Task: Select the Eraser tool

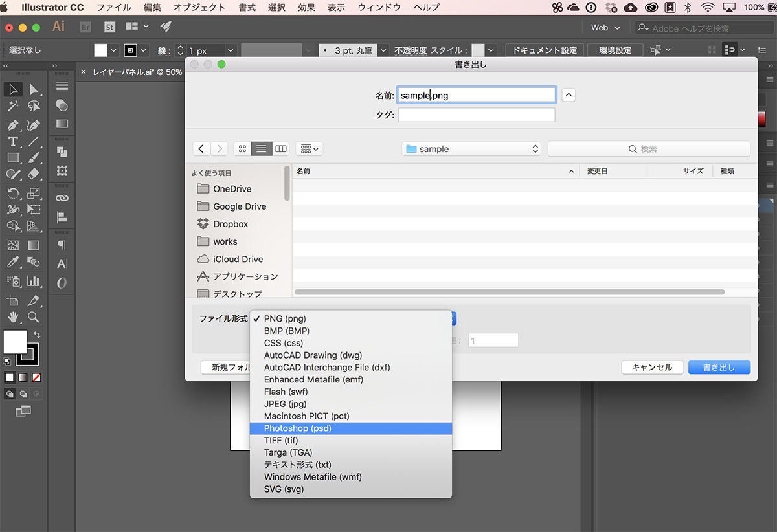Action: pyautogui.click(x=34, y=173)
